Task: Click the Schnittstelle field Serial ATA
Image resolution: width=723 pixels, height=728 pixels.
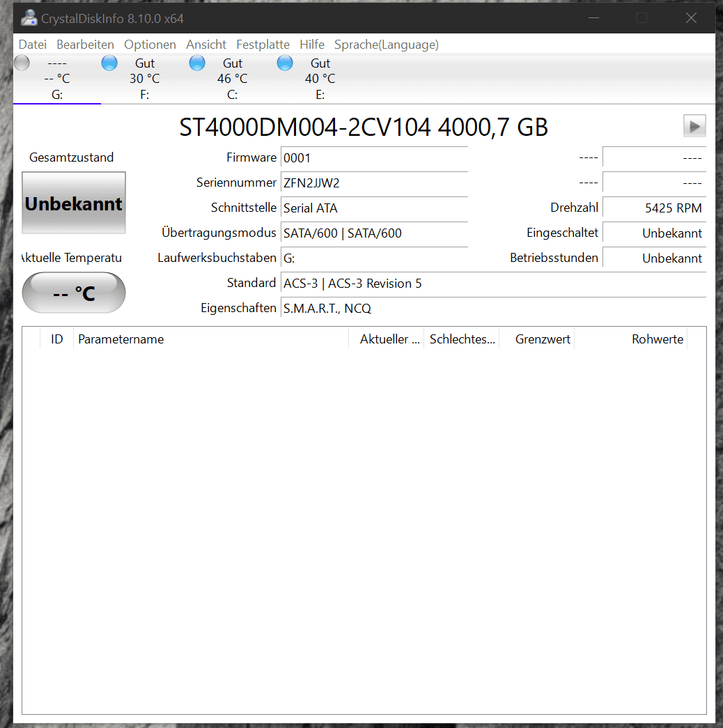Action: (x=374, y=208)
